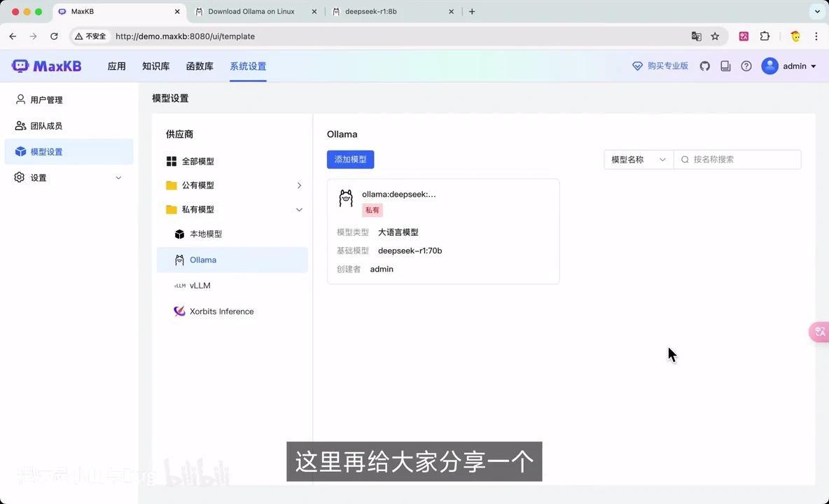This screenshot has width=829, height=504.
Task: Click the diamond icon beside 购买专业版
Action: pos(638,66)
